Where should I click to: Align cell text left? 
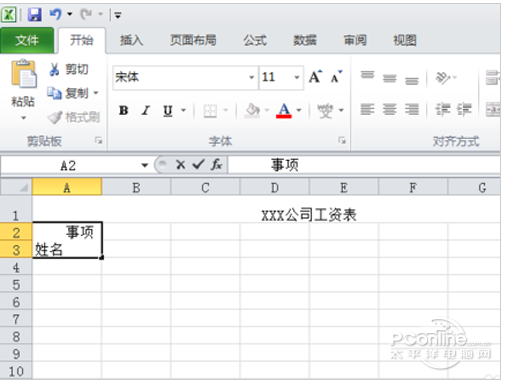367,109
